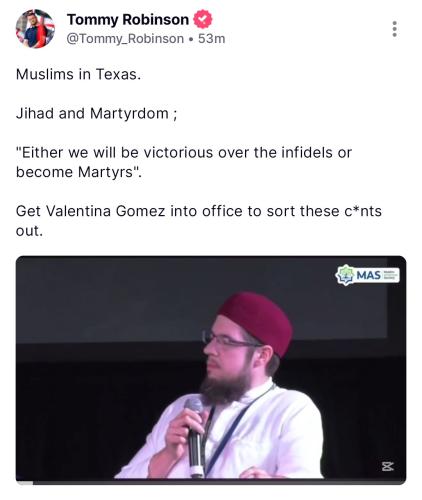
Task: Select the 'Jihad and Martyrdom ;' line
Action: [x=97, y=114]
